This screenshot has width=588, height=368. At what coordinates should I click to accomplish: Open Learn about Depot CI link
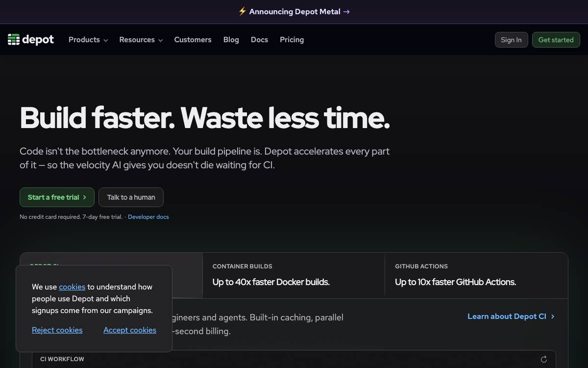pos(511,316)
